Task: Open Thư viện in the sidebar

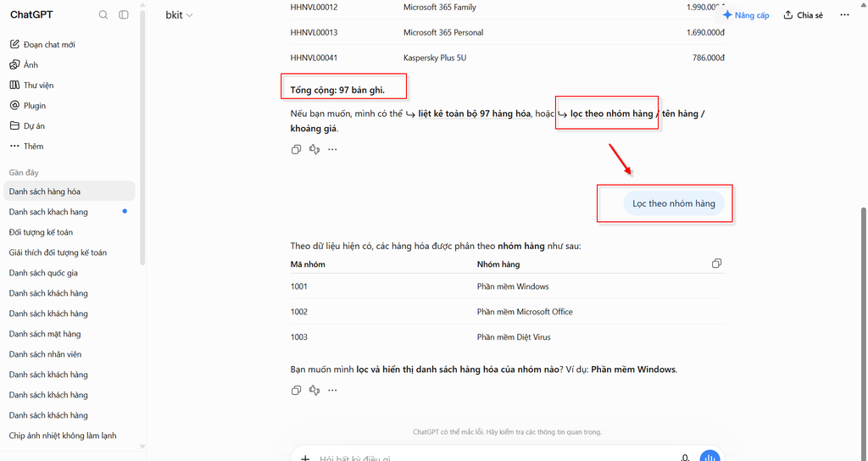Action: click(x=31, y=86)
